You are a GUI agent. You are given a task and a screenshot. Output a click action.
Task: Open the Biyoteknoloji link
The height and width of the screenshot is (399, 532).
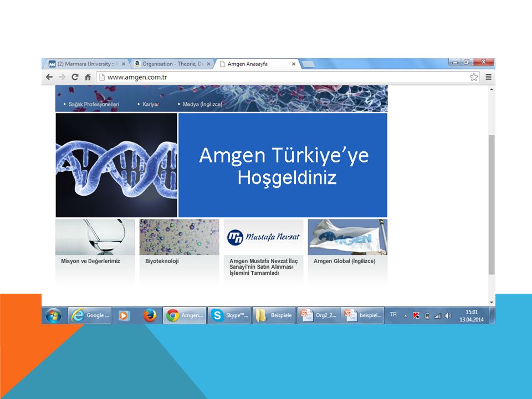(162, 261)
